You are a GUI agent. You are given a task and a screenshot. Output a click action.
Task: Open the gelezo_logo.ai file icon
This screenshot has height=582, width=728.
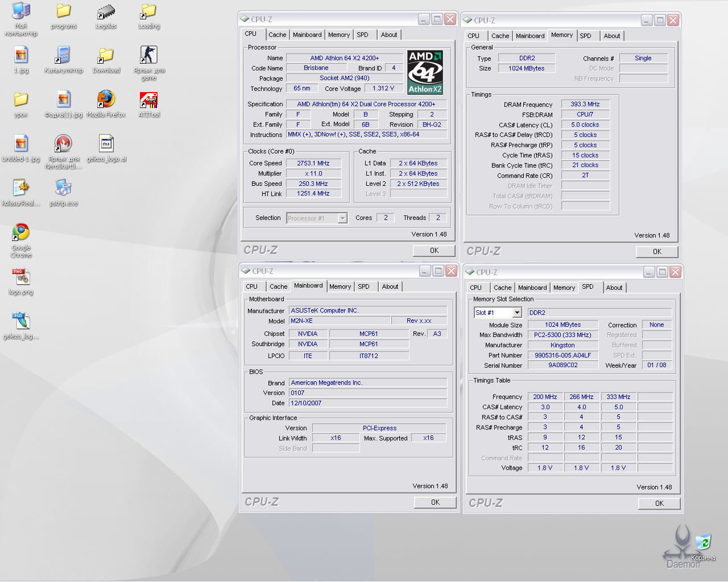[106, 144]
